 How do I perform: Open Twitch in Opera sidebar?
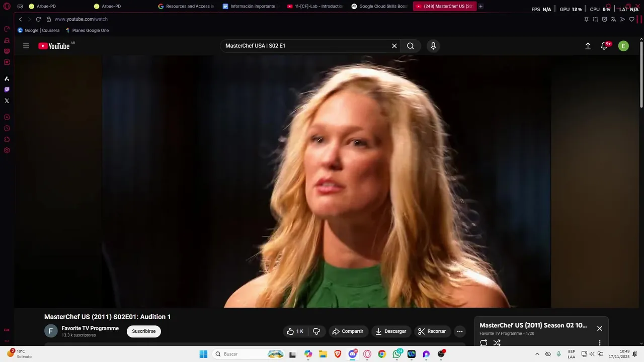(x=7, y=89)
